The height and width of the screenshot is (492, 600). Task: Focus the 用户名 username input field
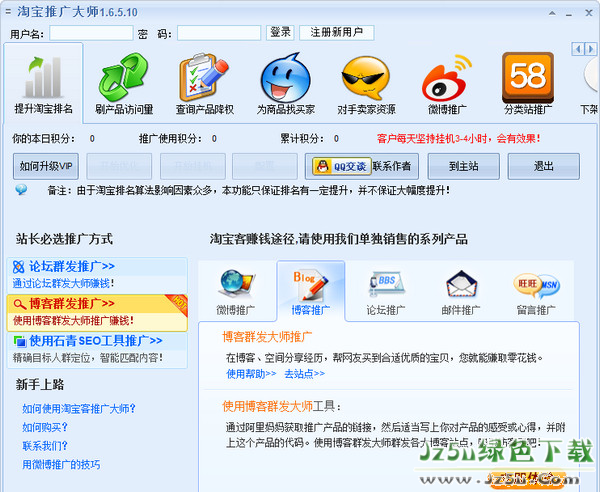click(91, 33)
